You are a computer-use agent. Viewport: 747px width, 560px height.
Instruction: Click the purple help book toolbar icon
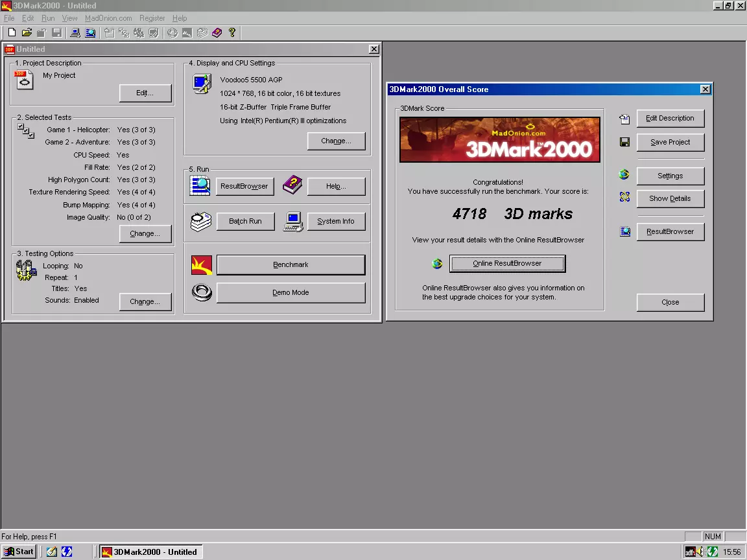click(217, 32)
